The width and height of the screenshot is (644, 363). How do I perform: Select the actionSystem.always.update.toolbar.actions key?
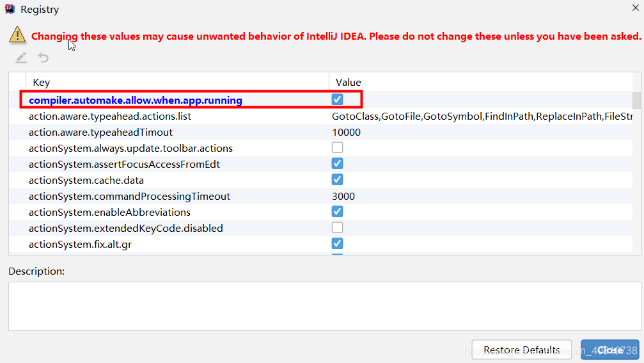[x=130, y=149]
